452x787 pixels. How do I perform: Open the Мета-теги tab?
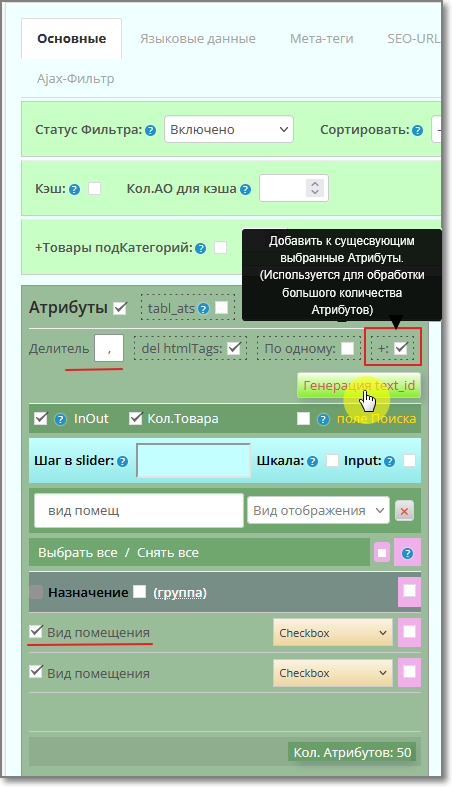pyautogui.click(x=322, y=39)
